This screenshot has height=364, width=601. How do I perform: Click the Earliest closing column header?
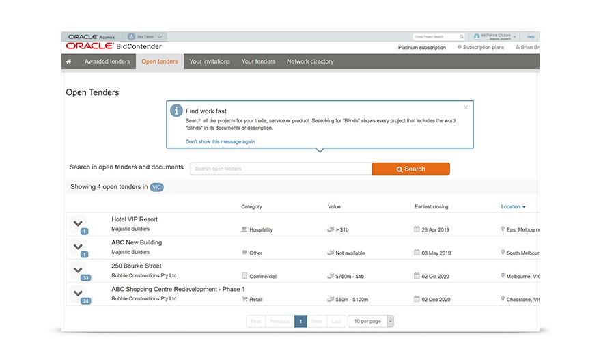[x=431, y=206]
